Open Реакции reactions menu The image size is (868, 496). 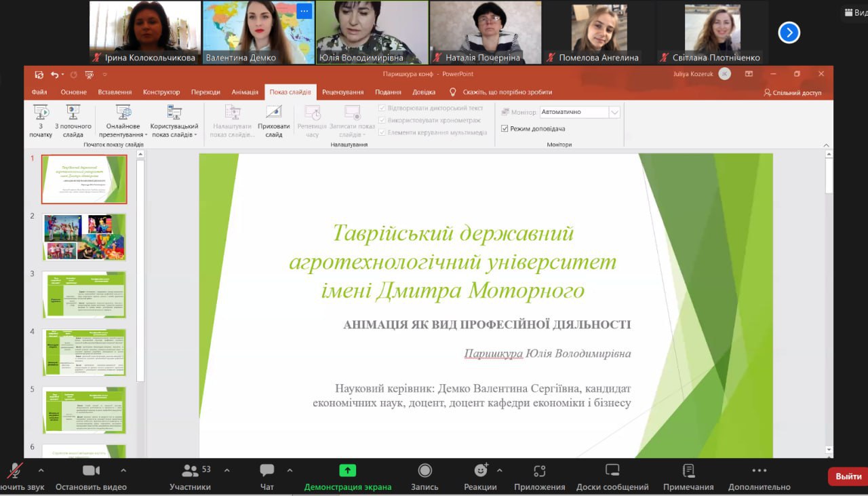click(480, 476)
